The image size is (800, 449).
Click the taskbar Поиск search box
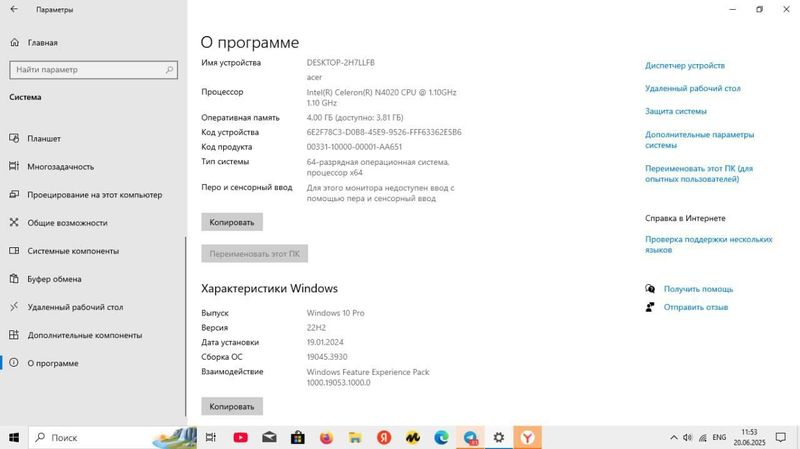(x=112, y=437)
